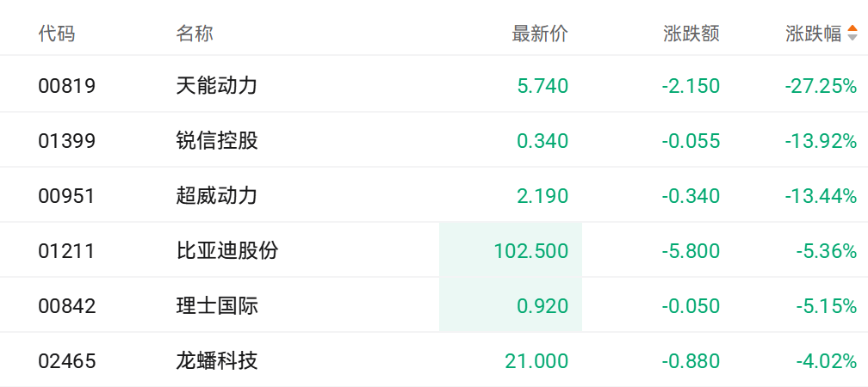Click stock code 02465

(66, 361)
